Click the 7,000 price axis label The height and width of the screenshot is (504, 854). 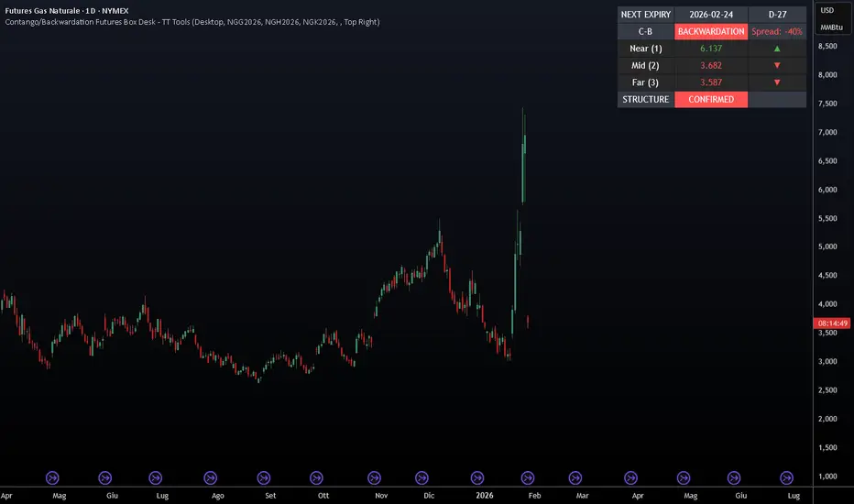click(827, 132)
